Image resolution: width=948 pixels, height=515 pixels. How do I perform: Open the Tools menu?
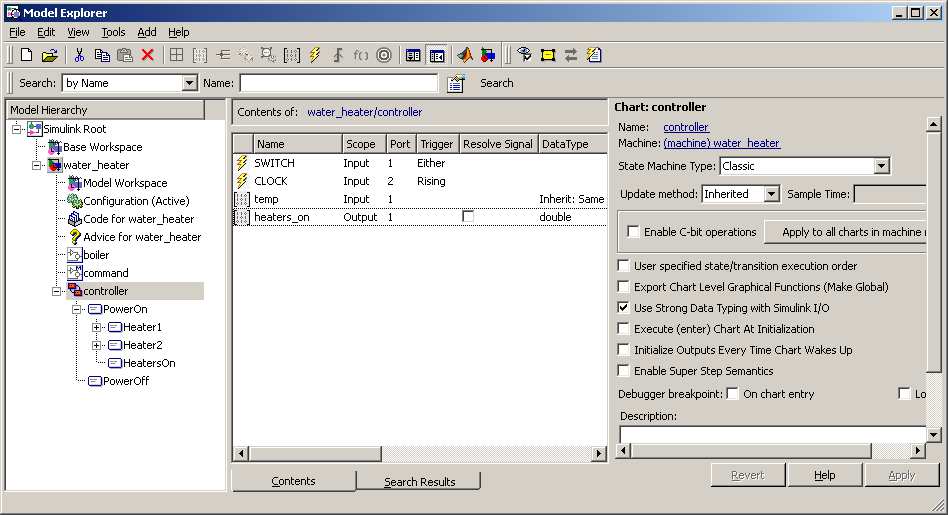point(113,32)
